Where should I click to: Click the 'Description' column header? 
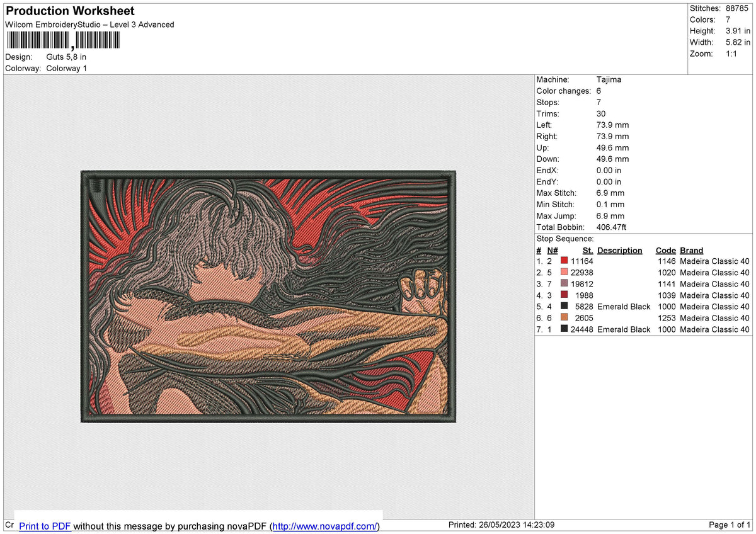pos(620,250)
